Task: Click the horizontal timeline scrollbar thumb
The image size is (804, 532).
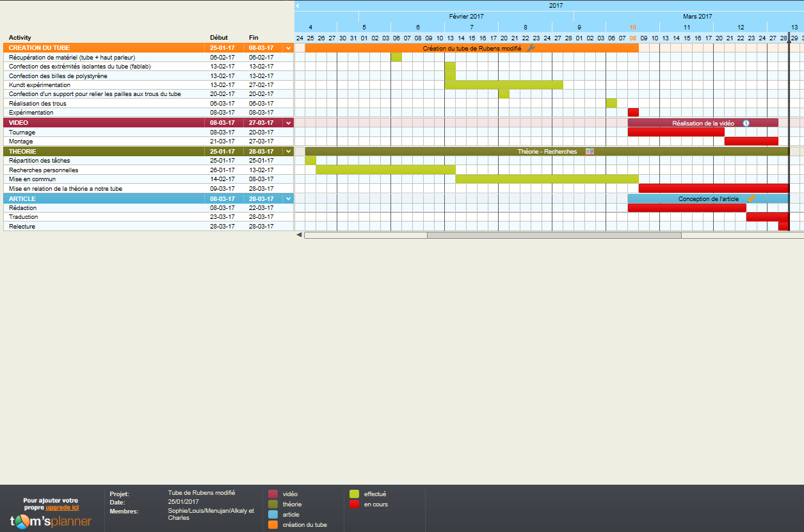Action: click(x=554, y=235)
